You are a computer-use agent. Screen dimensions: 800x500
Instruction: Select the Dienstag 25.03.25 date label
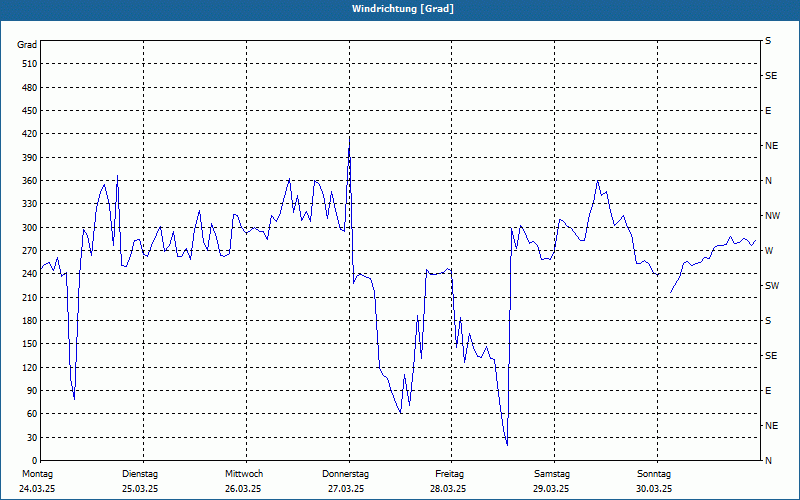tap(140, 481)
